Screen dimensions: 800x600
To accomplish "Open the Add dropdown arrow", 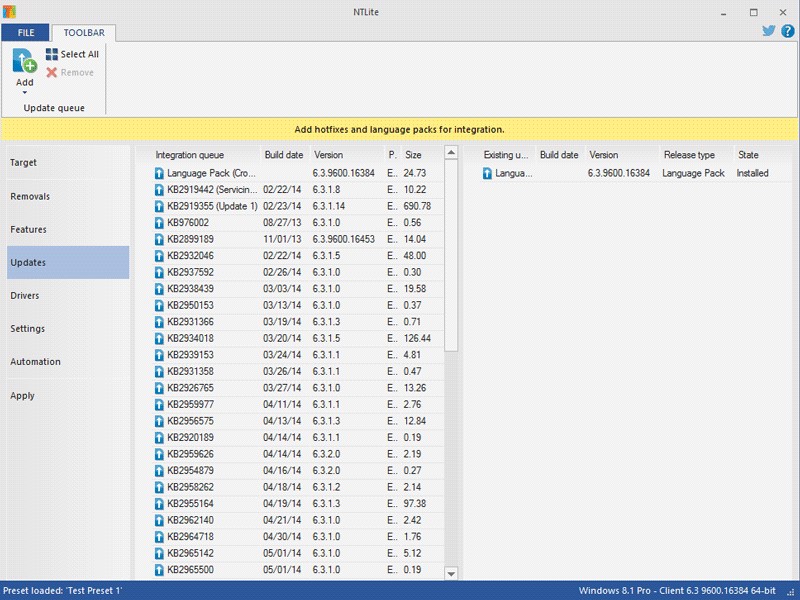I will (24, 93).
